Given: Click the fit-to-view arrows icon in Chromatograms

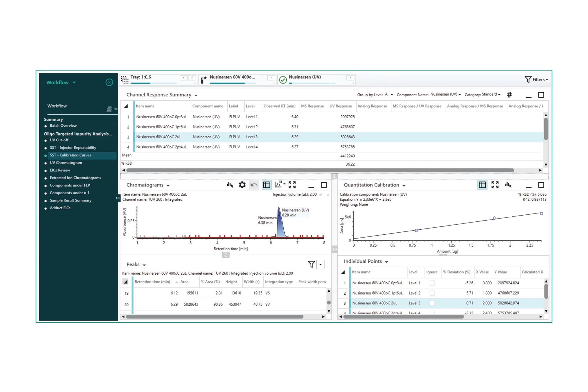Looking at the screenshot, I should [x=292, y=185].
